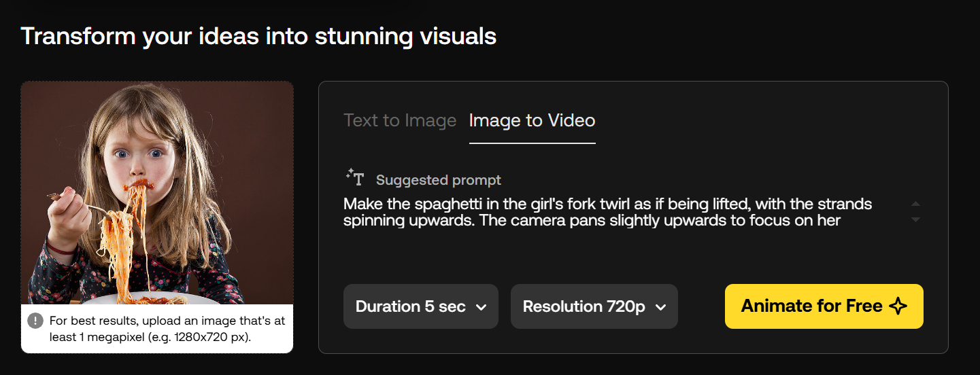Viewport: 980px width, 375px height.
Task: Click the Transform your ideas heading
Action: click(258, 36)
